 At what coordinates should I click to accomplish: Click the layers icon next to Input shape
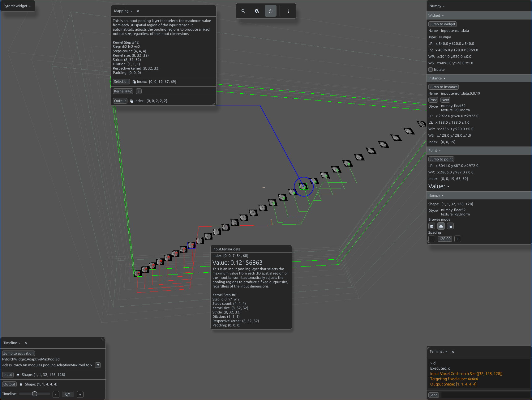[18, 375]
